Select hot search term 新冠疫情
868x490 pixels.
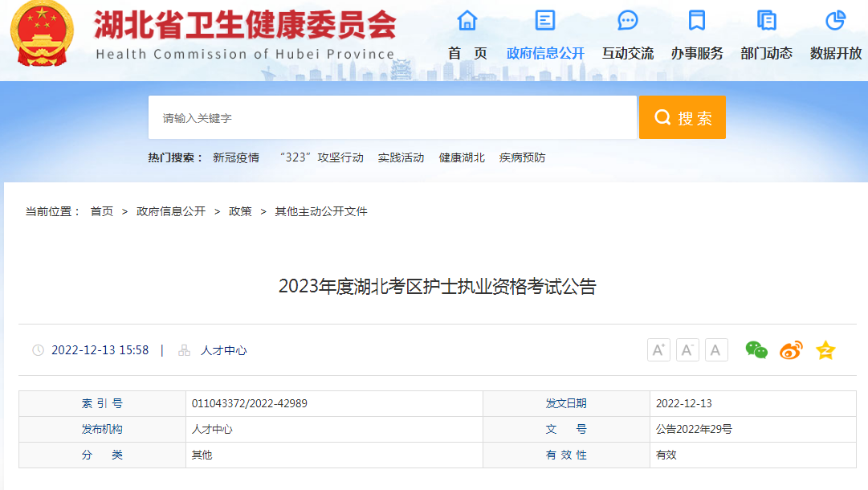[x=236, y=158]
